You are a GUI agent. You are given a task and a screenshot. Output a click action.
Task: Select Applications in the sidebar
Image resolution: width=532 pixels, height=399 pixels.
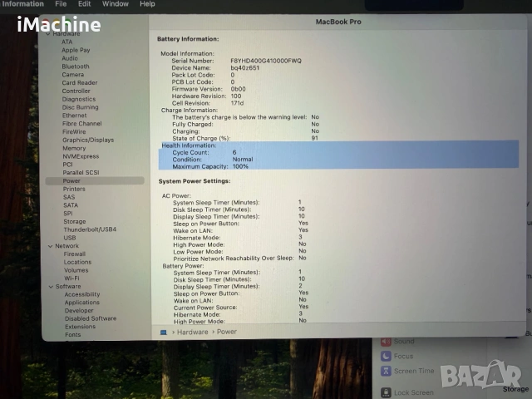(81, 303)
